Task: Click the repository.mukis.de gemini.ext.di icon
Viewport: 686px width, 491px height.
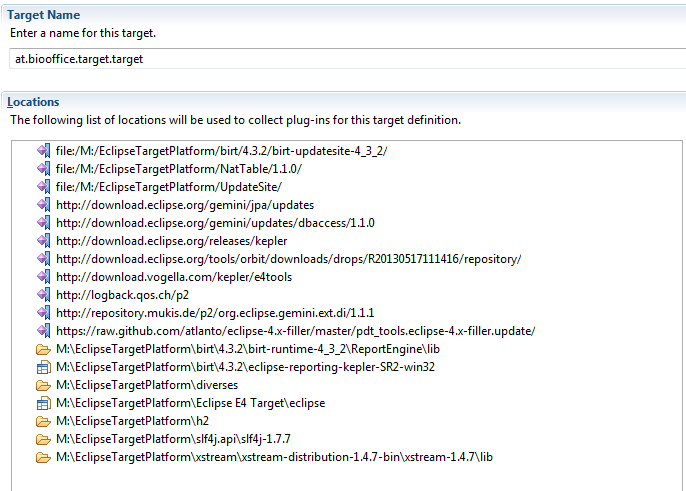Action: click(43, 312)
